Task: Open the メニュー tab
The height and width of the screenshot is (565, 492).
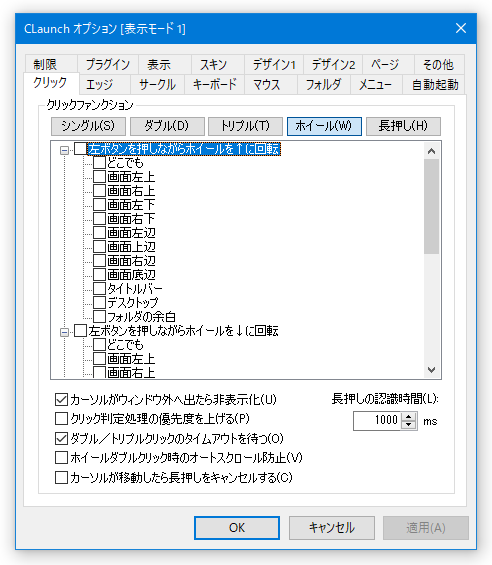Action: (x=376, y=85)
